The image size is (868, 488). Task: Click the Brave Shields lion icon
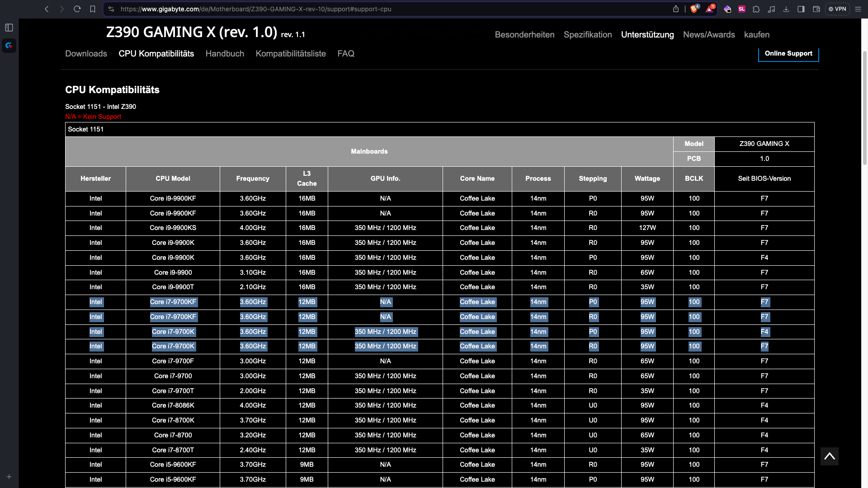tap(694, 9)
